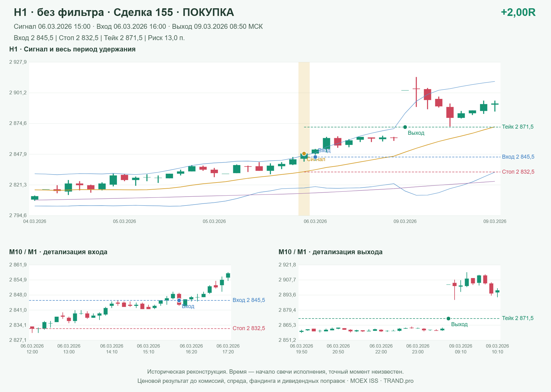Click the 'Стоп 2 832,5' label on the H1 chart

(x=518, y=172)
